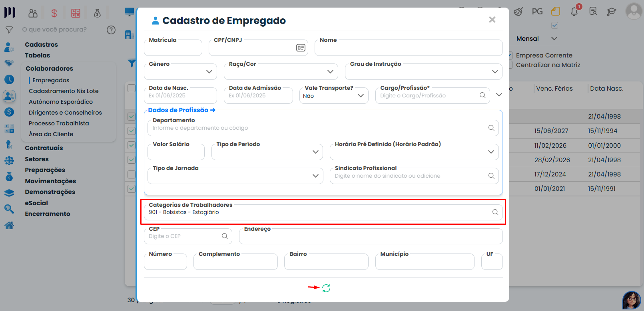Screen dimensions: 644x311
Task: Click the app logo at top left
Action: pyautogui.click(x=10, y=12)
